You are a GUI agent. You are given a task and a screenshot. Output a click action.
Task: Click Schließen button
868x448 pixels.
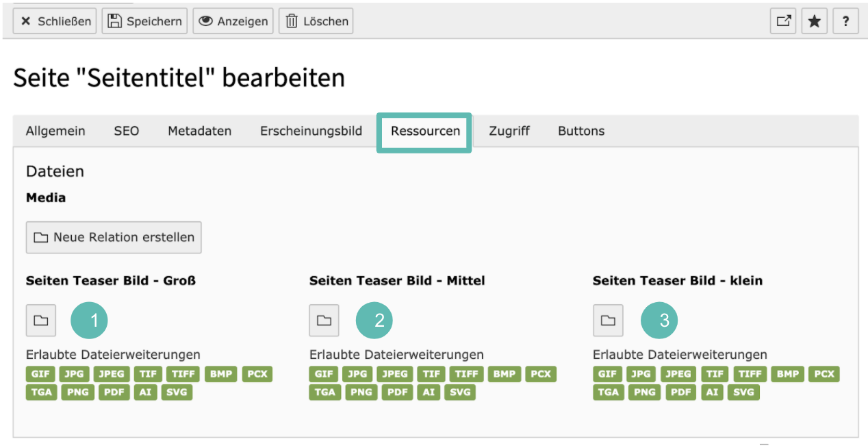pos(55,21)
